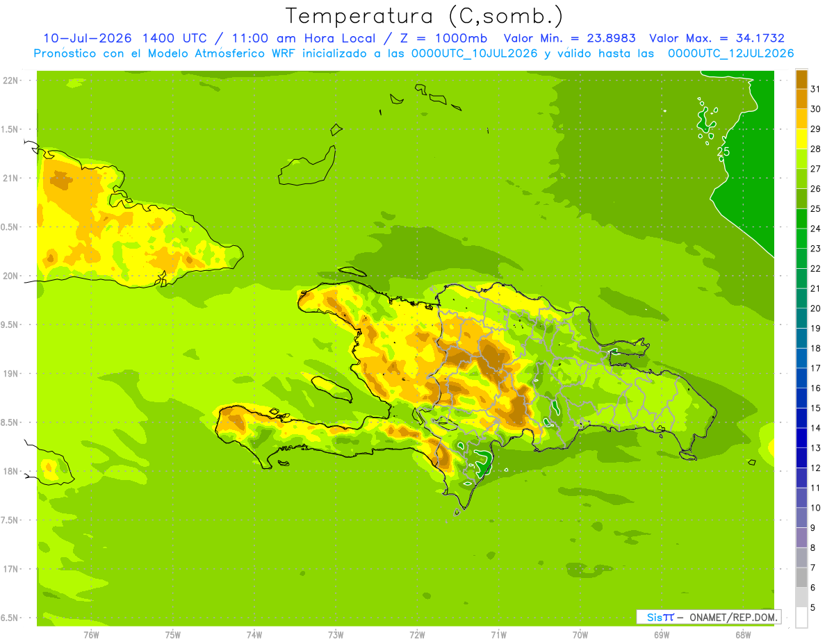Viewport: 834px width, 644px height.
Task: Click the "Z = 1000mb" pressure level text
Action: click(x=442, y=38)
